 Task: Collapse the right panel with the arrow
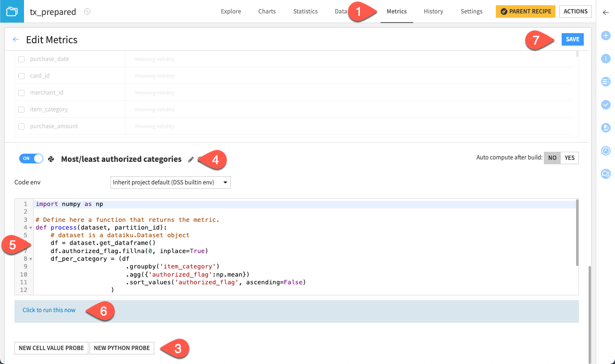[606, 13]
